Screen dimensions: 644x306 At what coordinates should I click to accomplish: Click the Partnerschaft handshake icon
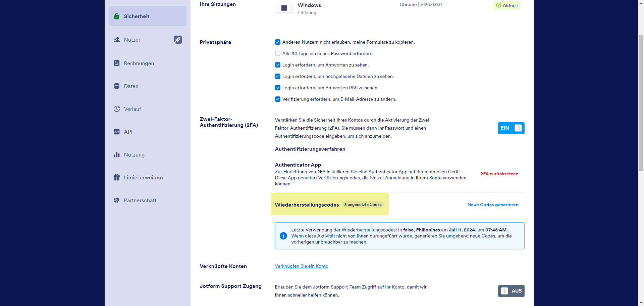(117, 200)
